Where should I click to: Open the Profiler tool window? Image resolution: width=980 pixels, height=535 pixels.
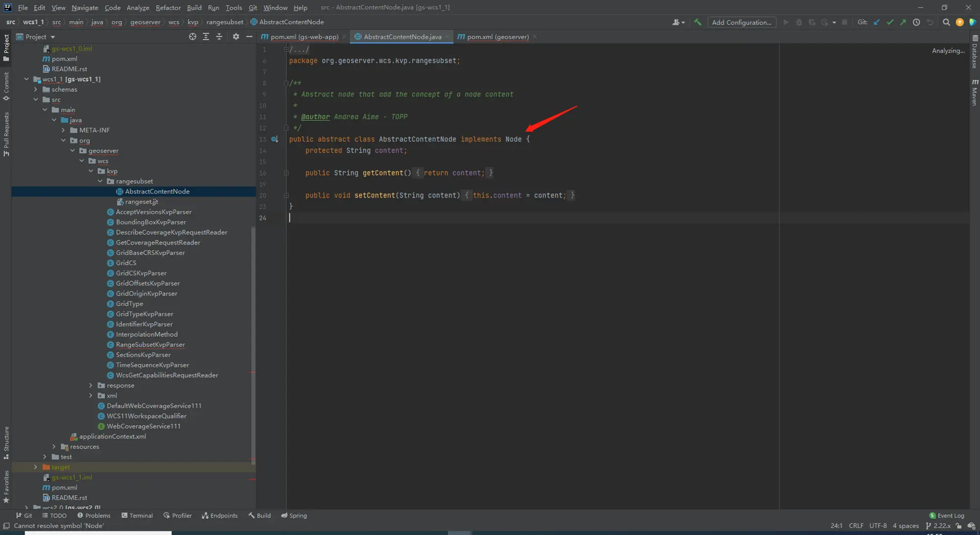click(x=177, y=515)
